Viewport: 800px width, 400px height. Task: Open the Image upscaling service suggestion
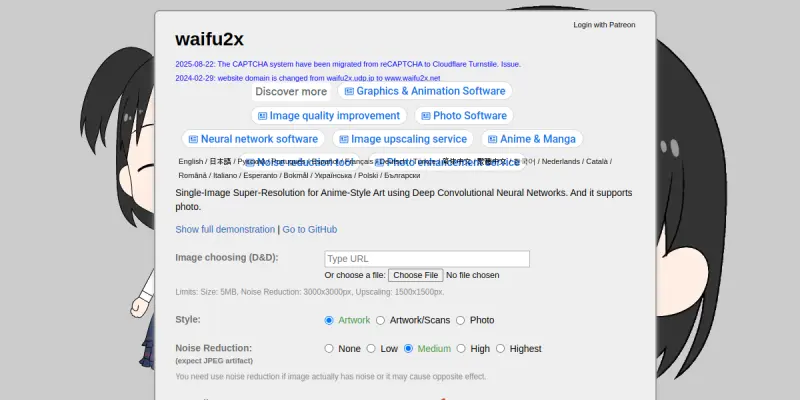click(403, 139)
